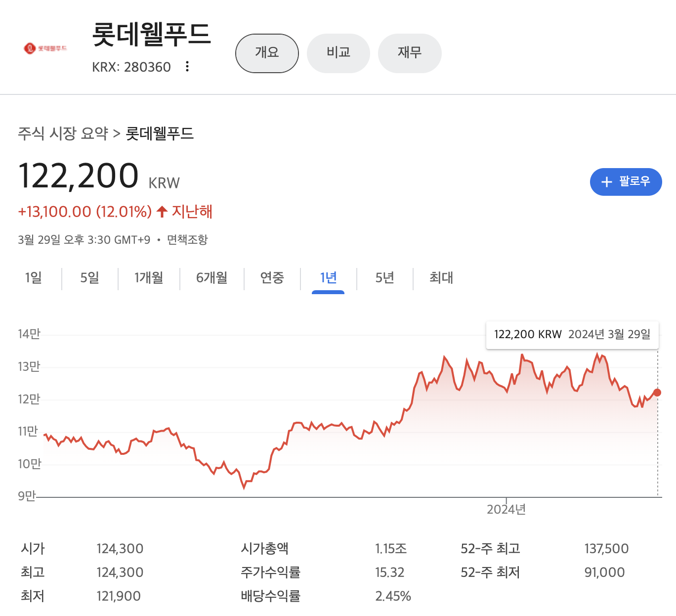Click the 12만 y-axis label
The height and width of the screenshot is (616, 676).
tap(29, 398)
